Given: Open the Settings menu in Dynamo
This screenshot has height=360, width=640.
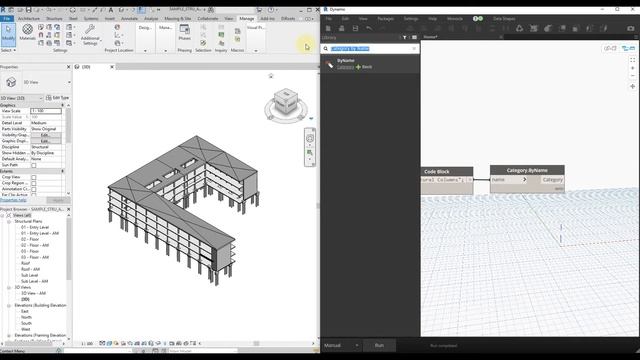Looking at the screenshot, I should coord(411,19).
